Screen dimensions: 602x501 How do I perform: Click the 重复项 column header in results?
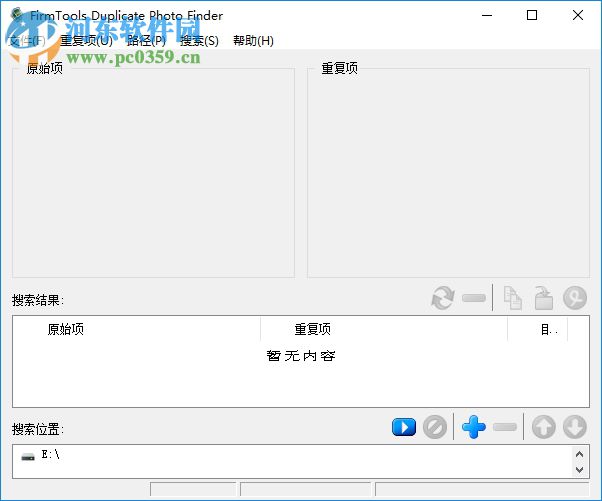tap(384, 329)
